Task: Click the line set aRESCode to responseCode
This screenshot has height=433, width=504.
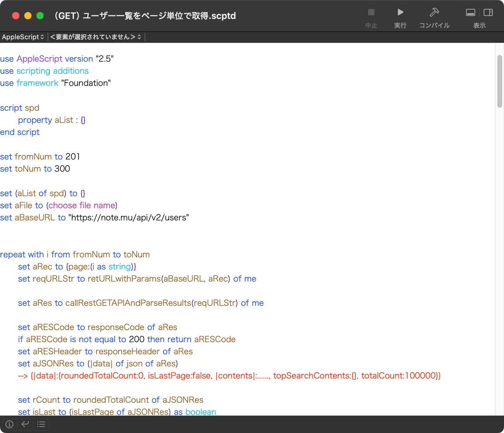Action: pos(97,328)
